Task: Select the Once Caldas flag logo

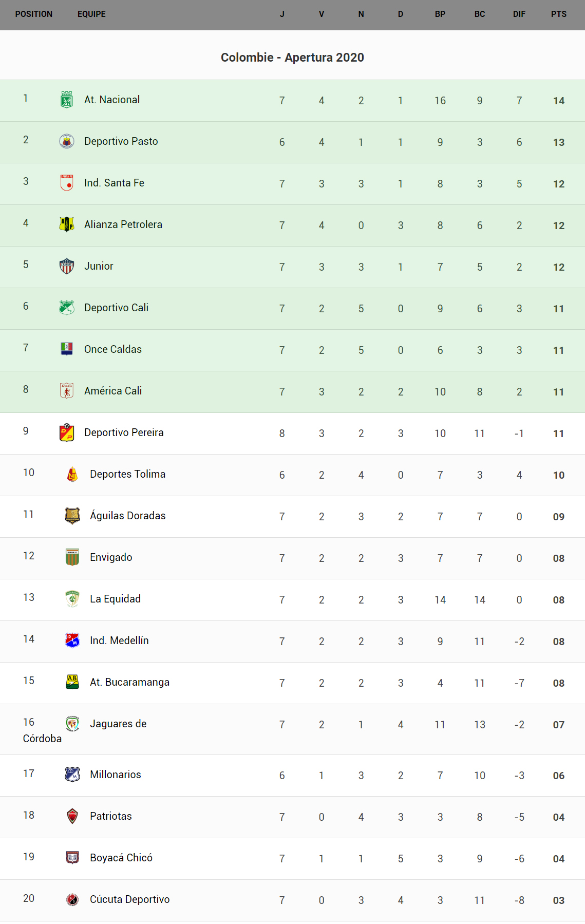Action: [67, 349]
